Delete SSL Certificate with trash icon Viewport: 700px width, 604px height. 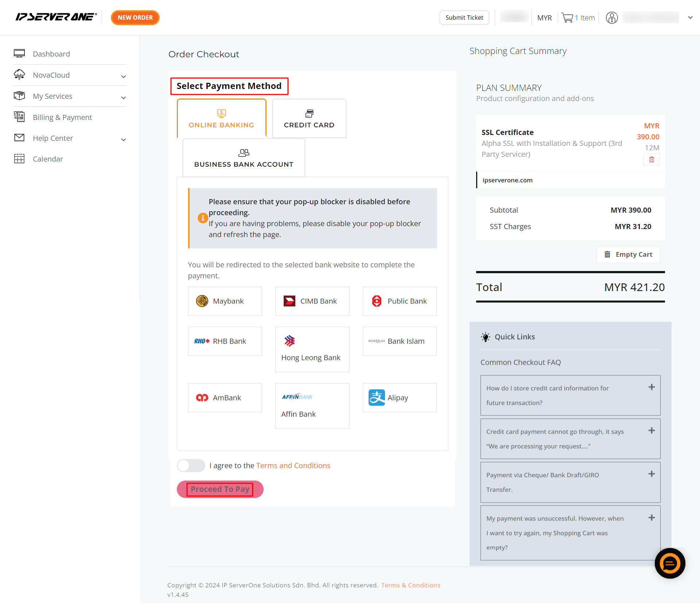click(652, 160)
